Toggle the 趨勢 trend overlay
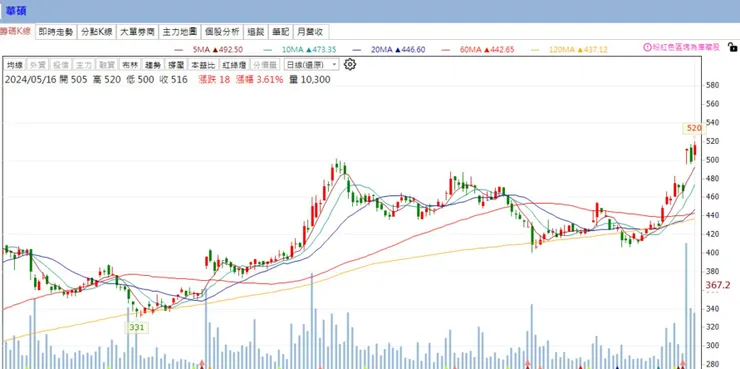This screenshot has width=740, height=369. (x=153, y=65)
